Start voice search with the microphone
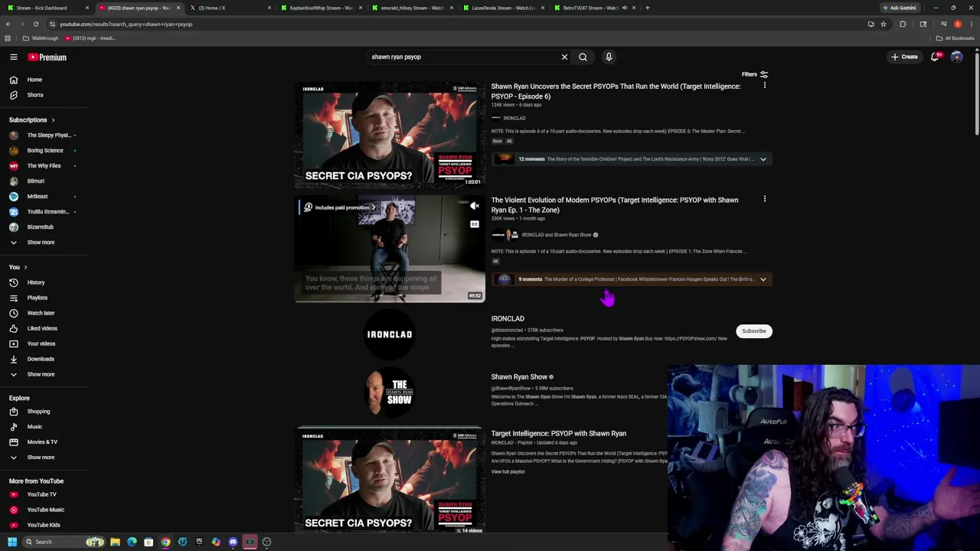 [609, 57]
